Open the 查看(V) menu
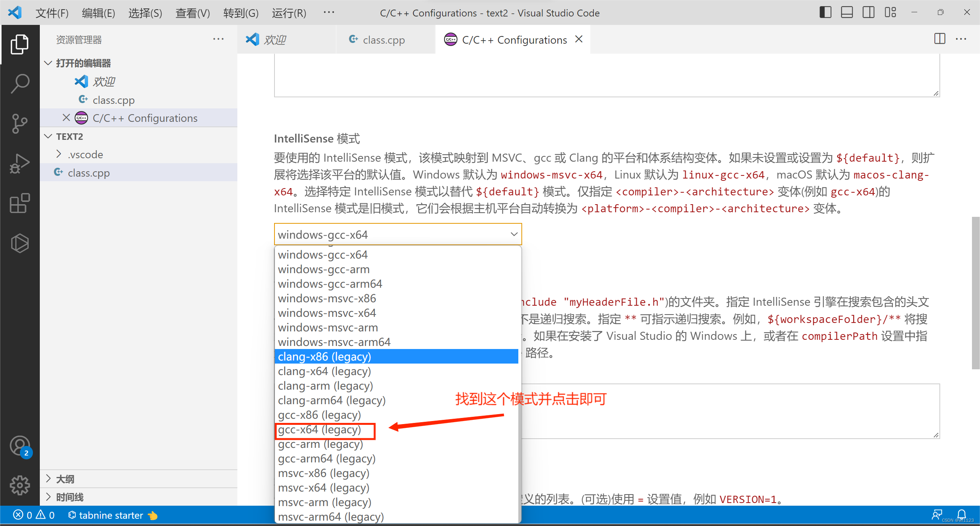980x526 pixels. pos(193,13)
